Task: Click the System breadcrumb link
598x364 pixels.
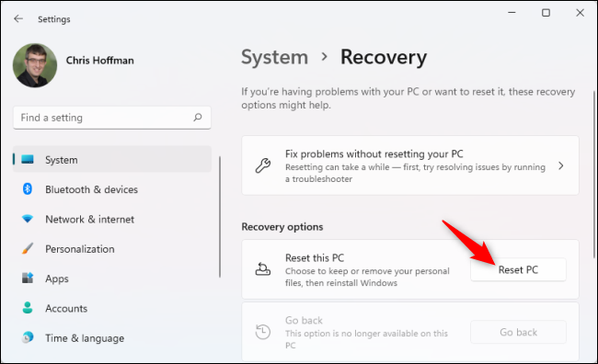Action: (274, 57)
